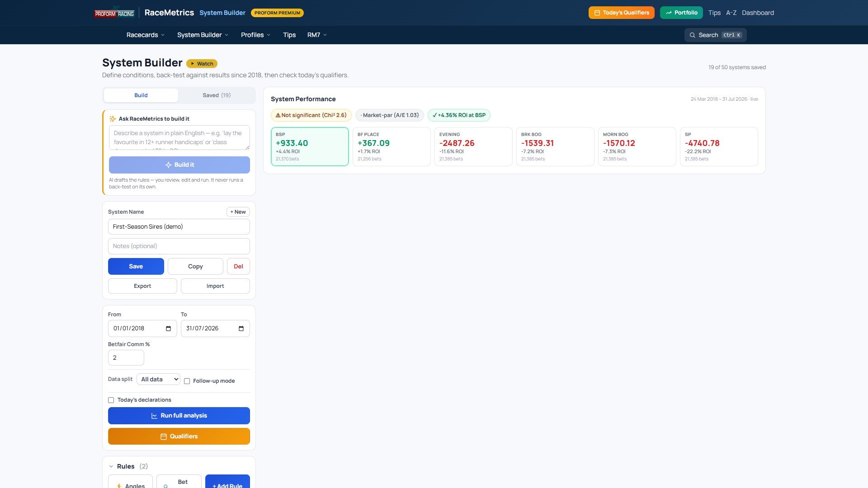The width and height of the screenshot is (868, 488).
Task: Go to Tips in the navigation bar
Action: (x=289, y=35)
